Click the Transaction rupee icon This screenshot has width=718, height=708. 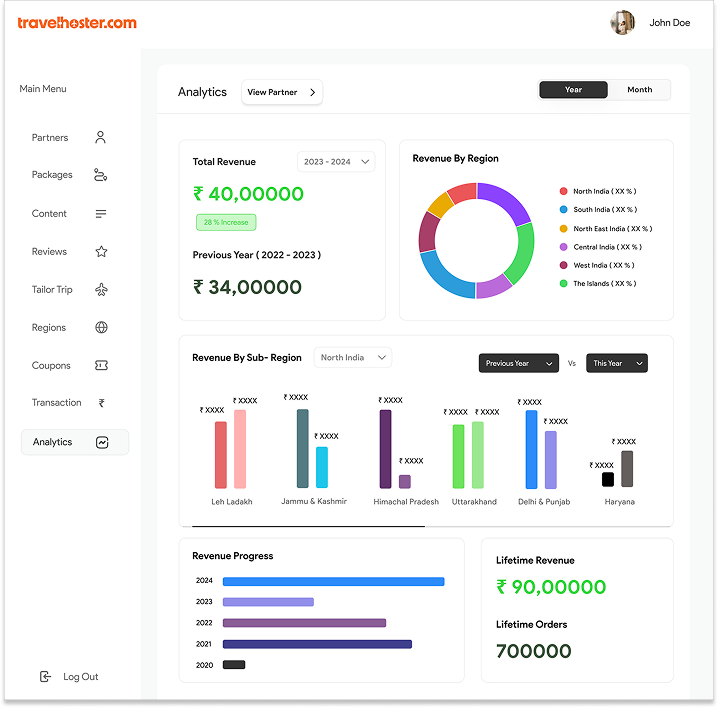[102, 403]
